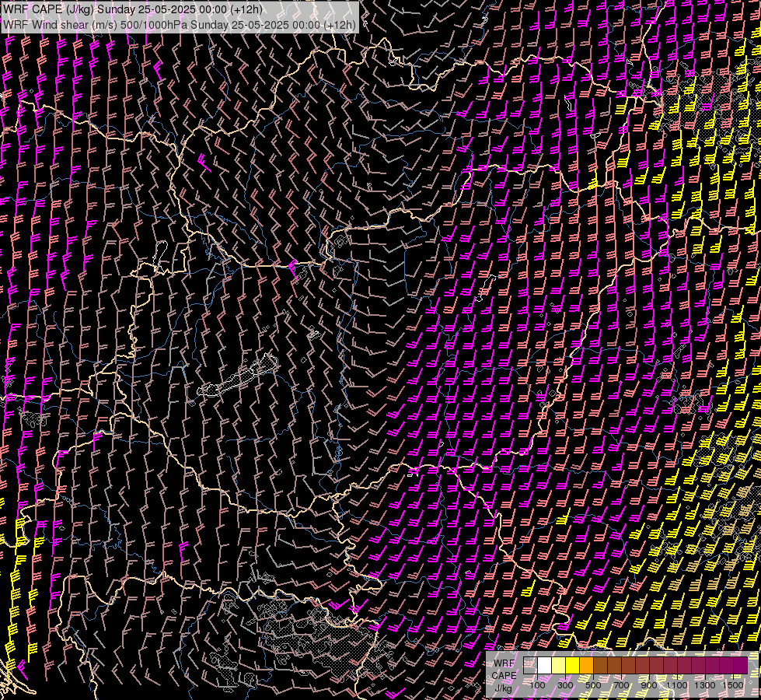Select the leftmost gray legend swatch
Screen dimensions: 761x700
(530, 665)
